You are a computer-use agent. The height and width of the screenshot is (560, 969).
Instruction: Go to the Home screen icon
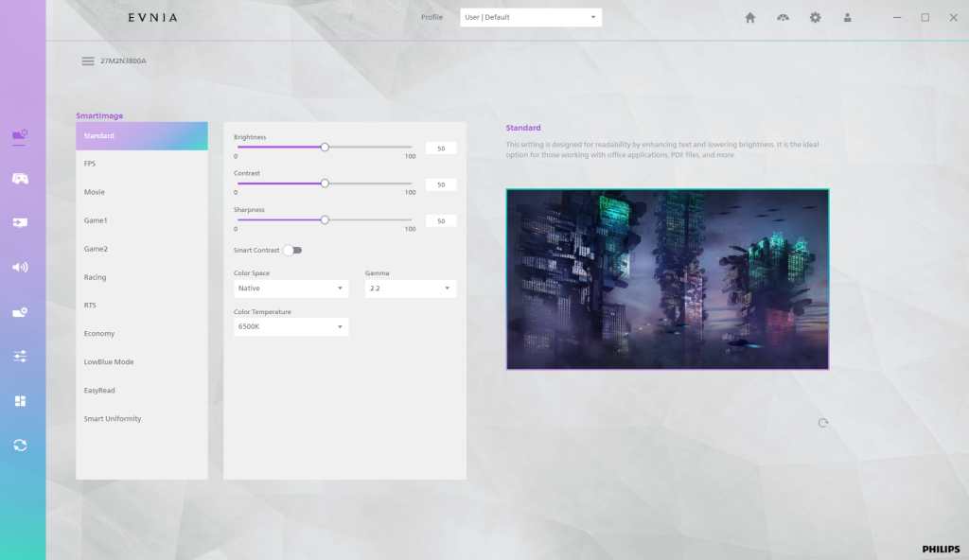coord(750,18)
